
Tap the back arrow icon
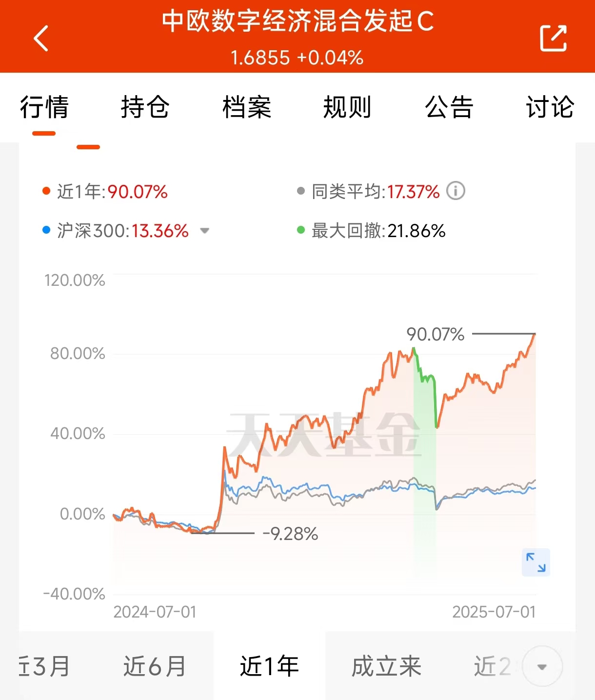(41, 38)
